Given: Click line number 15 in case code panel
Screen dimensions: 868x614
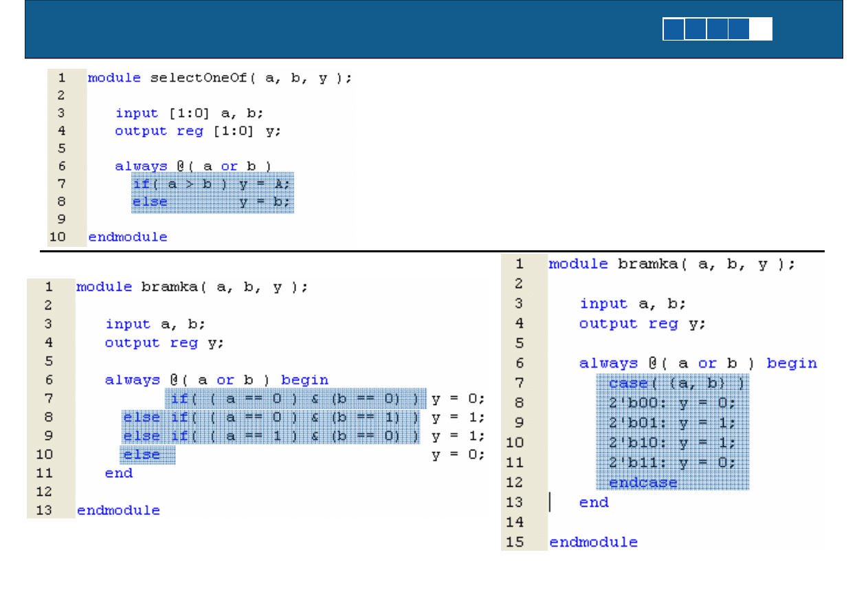Looking at the screenshot, I should (515, 542).
